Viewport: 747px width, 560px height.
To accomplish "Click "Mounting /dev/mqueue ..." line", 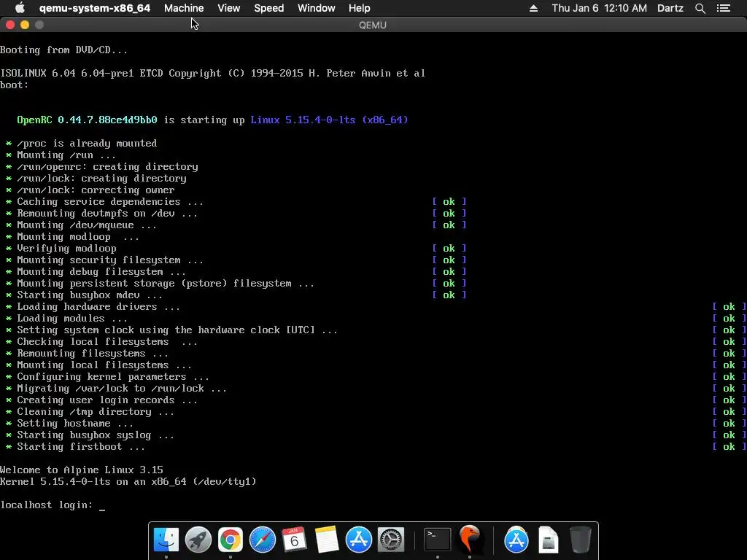I will [87, 225].
